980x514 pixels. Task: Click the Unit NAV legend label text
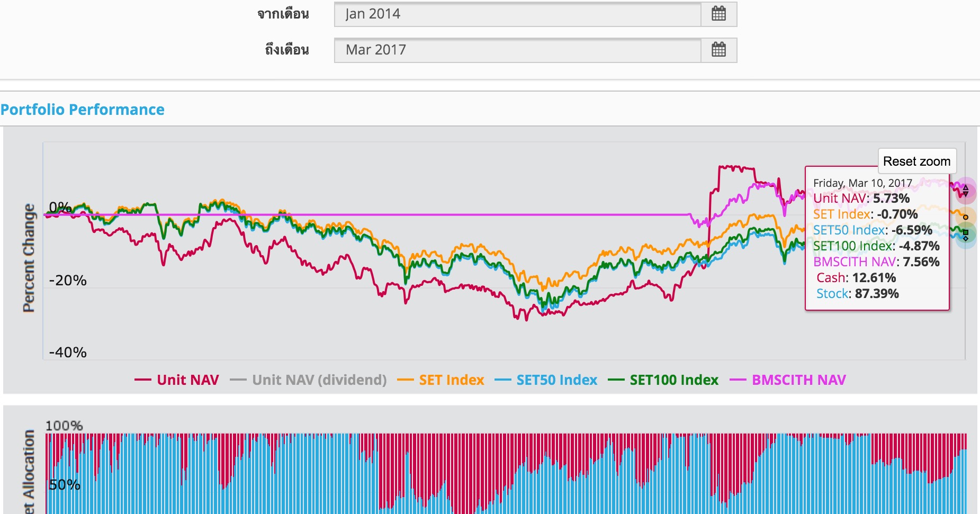tap(188, 380)
